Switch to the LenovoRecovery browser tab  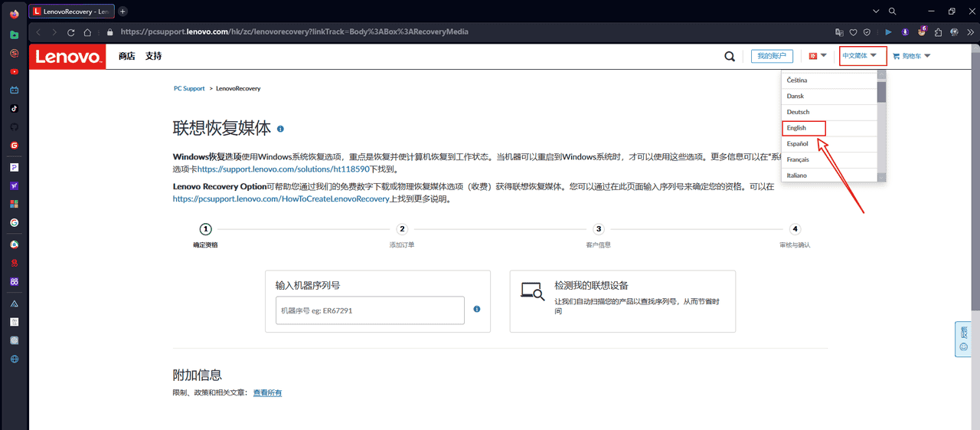71,11
